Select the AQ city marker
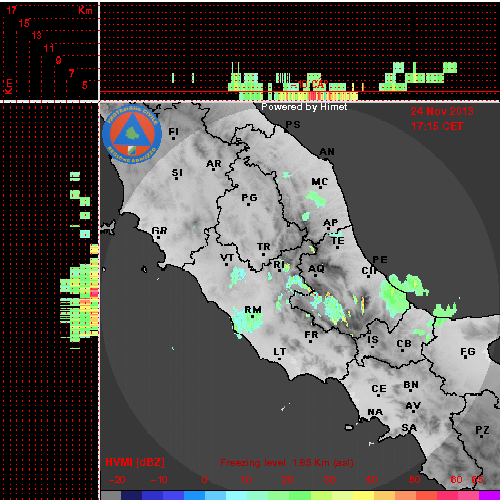This screenshot has height=500, width=500. pos(316,275)
